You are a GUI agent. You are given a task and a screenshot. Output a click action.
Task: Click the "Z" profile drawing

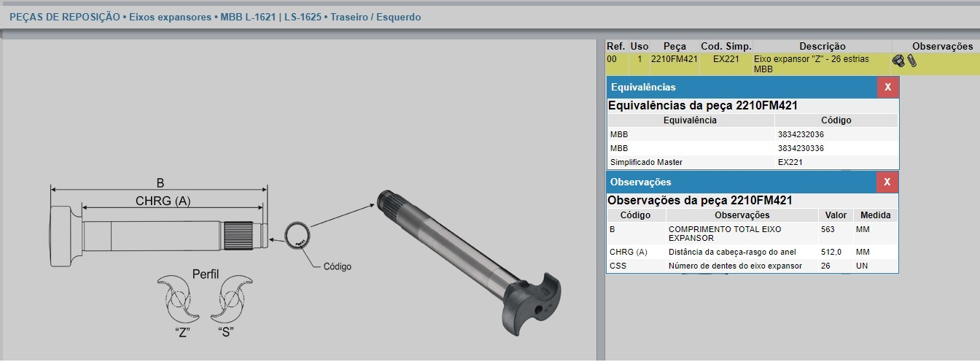click(178, 299)
